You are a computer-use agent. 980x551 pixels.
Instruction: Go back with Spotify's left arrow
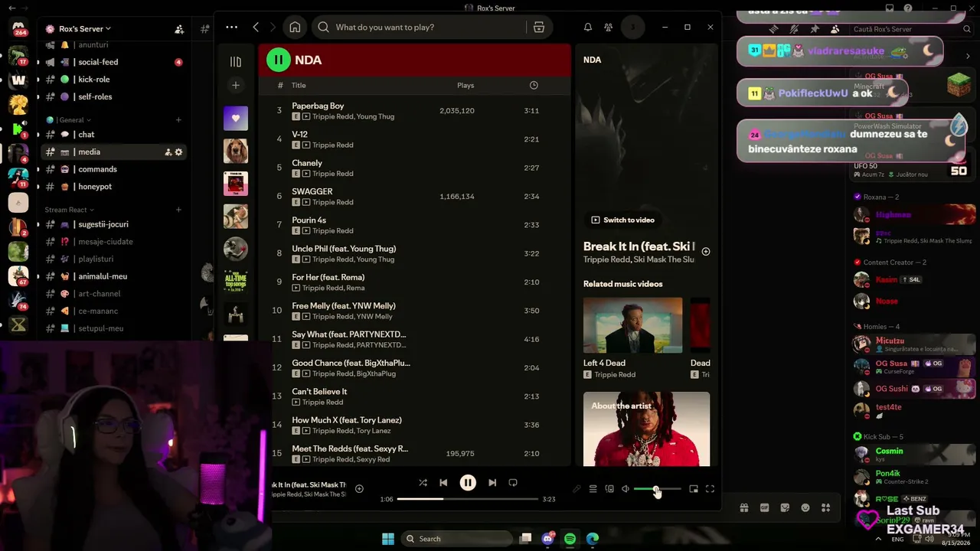pos(256,28)
